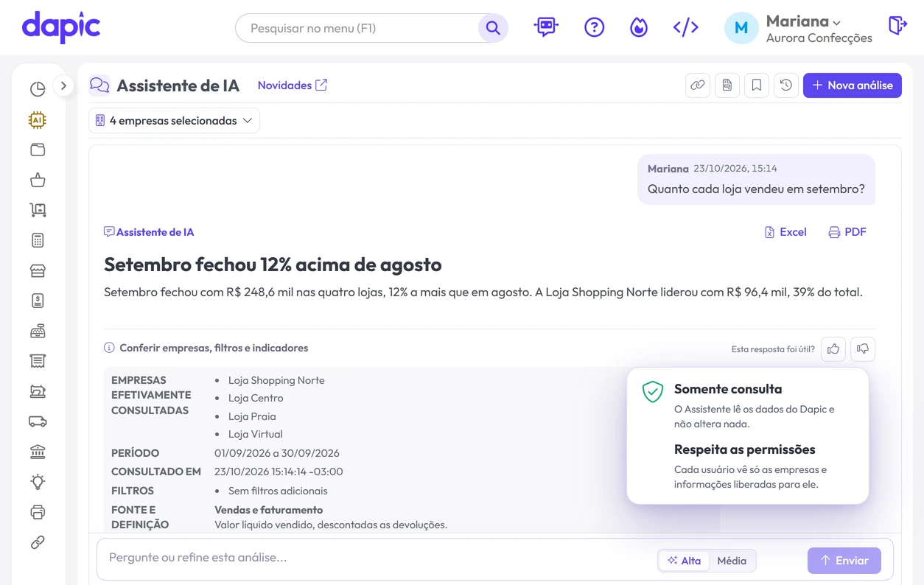Viewport: 924px width, 585px height.
Task: Export the answer as PDF
Action: tap(847, 232)
